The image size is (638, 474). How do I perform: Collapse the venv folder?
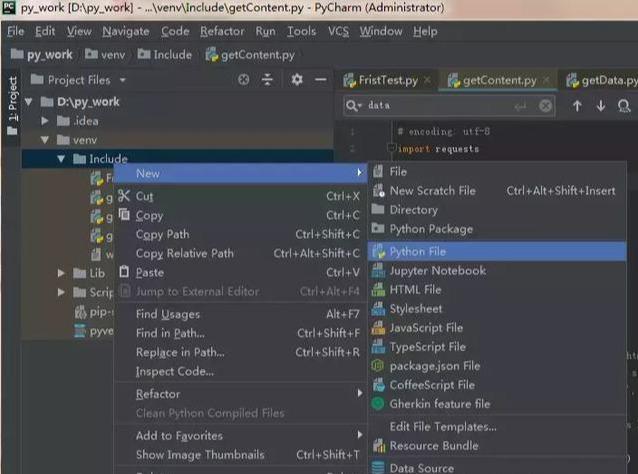(x=45, y=140)
